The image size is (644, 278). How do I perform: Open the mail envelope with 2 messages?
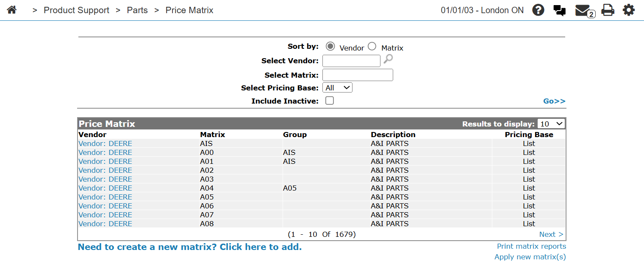coord(585,11)
